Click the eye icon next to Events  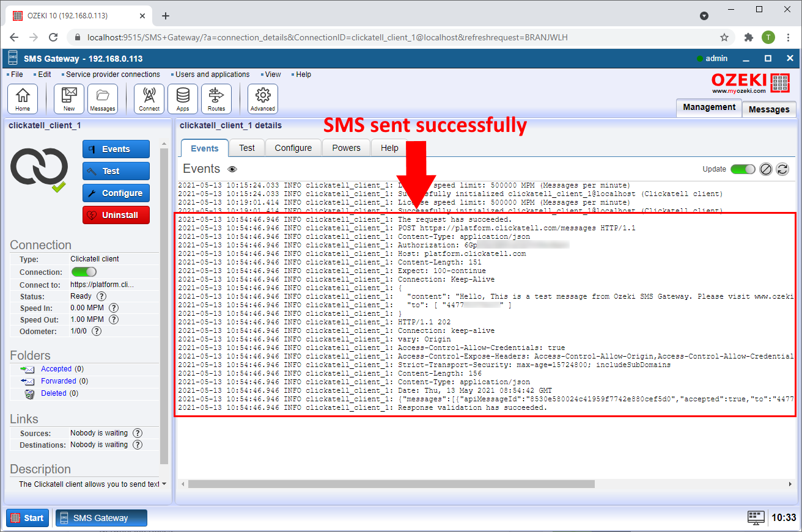(x=232, y=169)
